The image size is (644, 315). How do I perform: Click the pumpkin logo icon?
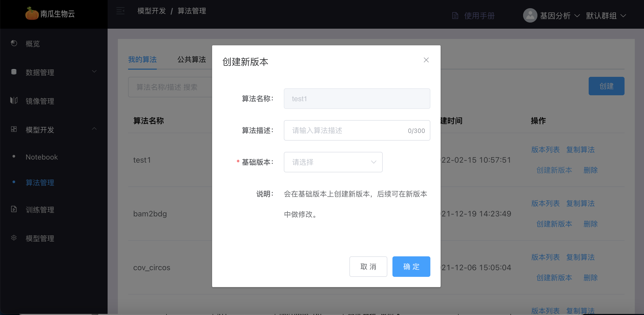coord(32,14)
